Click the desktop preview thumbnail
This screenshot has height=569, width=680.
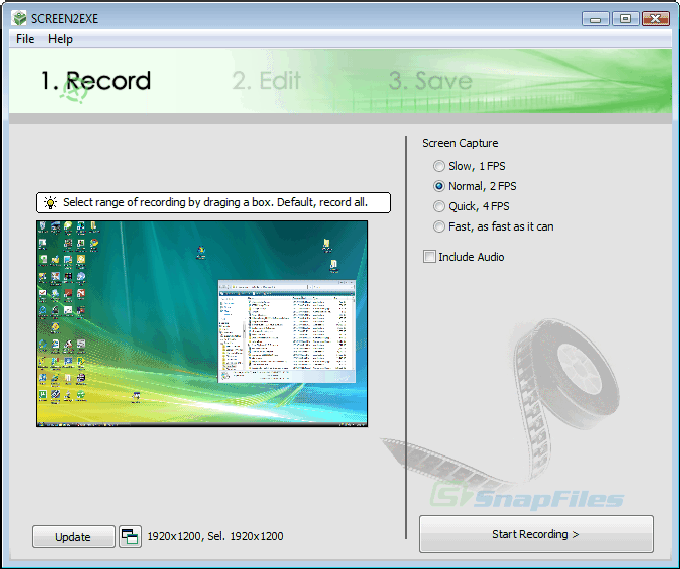(202, 324)
